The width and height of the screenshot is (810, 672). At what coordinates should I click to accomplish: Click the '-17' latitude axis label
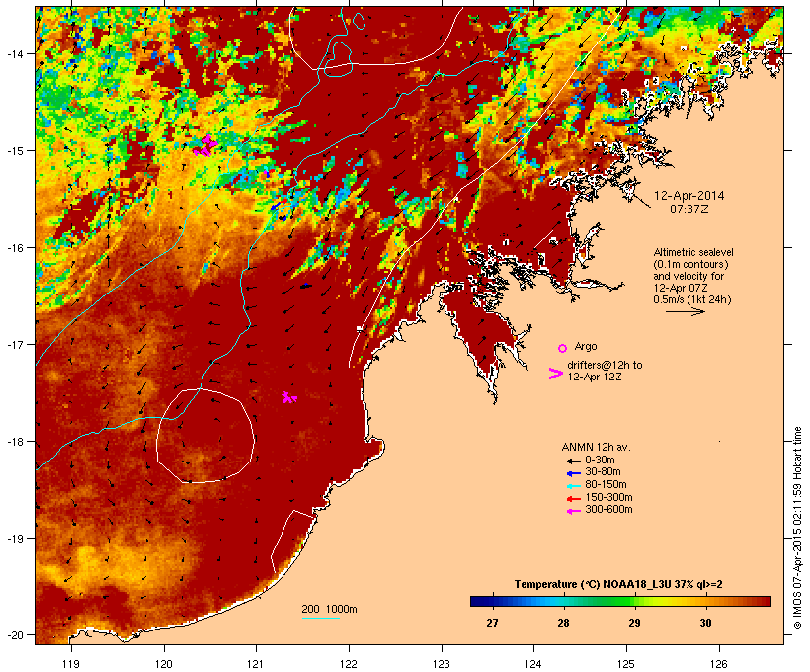click(14, 344)
